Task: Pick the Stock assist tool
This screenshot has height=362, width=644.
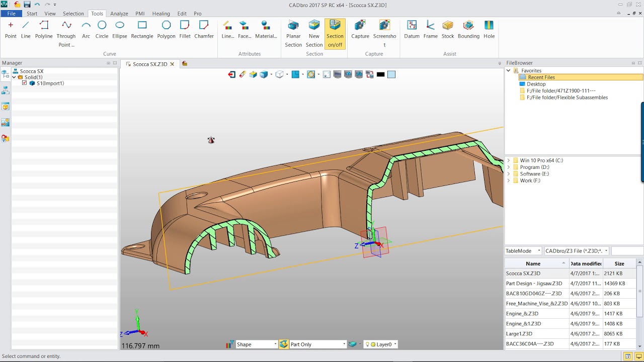Action: click(448, 30)
